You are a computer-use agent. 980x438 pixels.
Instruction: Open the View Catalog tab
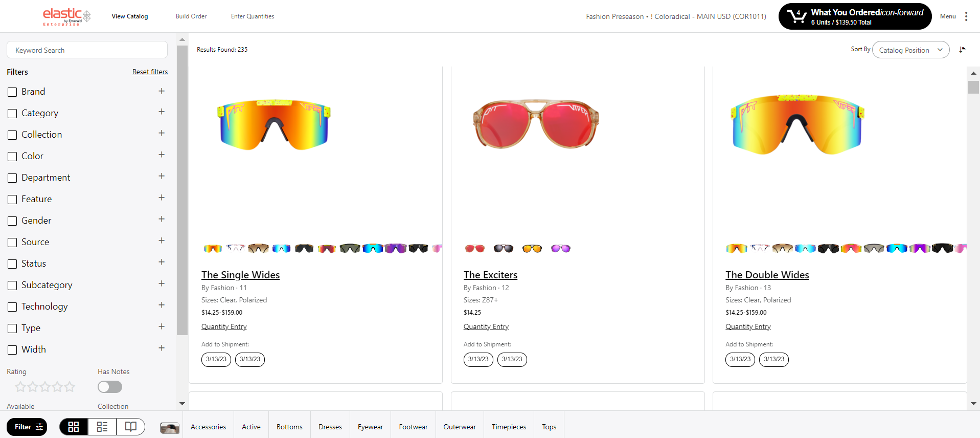(x=130, y=16)
